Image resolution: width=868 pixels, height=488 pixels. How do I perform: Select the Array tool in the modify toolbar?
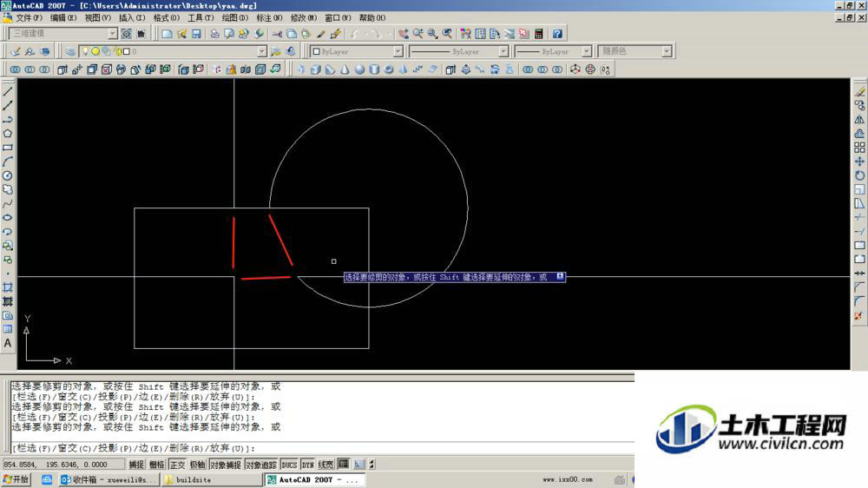click(859, 148)
